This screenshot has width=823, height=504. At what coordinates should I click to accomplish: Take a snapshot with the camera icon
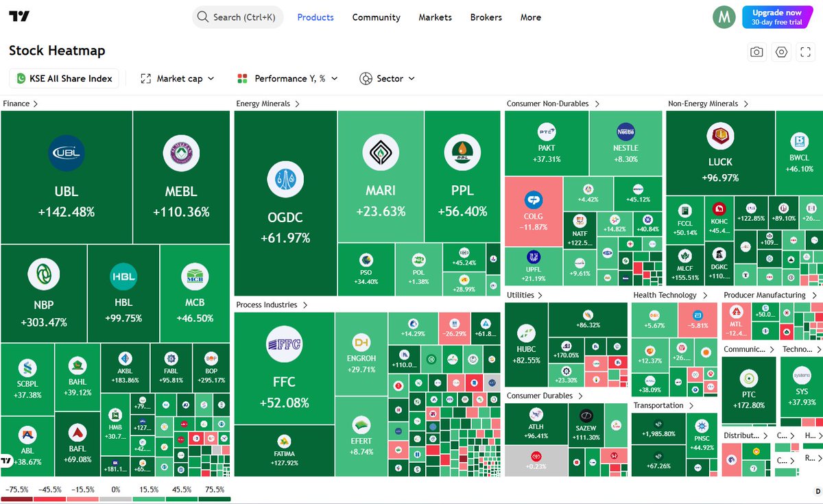(x=756, y=51)
